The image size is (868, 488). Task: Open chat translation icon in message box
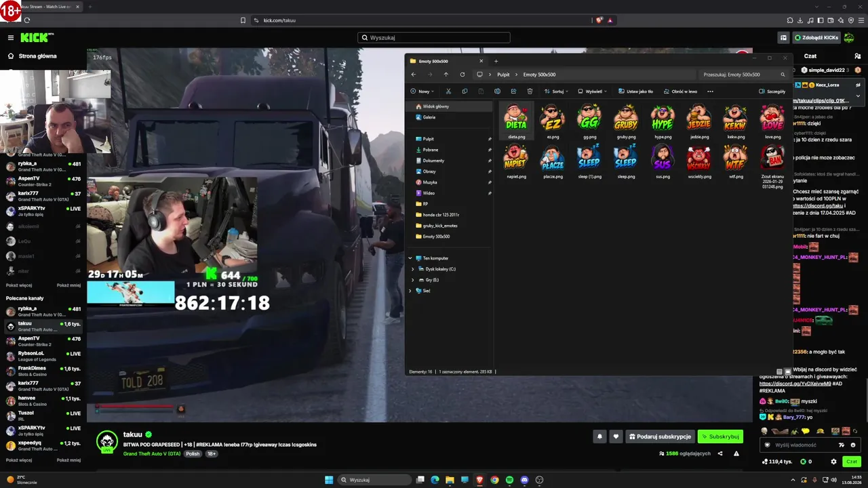pyautogui.click(x=842, y=445)
